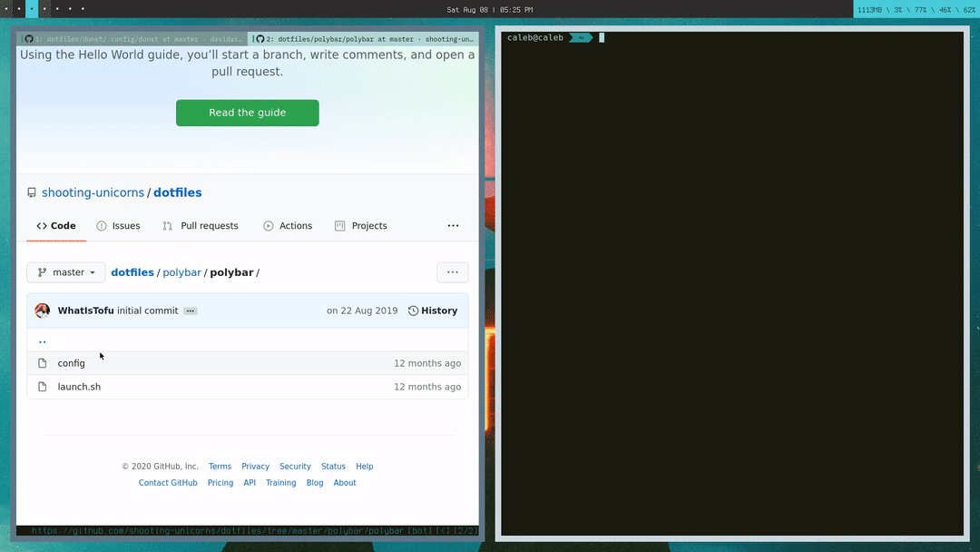Click the GitHub favicon on the polybar tab
The width and height of the screenshot is (980, 552).
260,39
